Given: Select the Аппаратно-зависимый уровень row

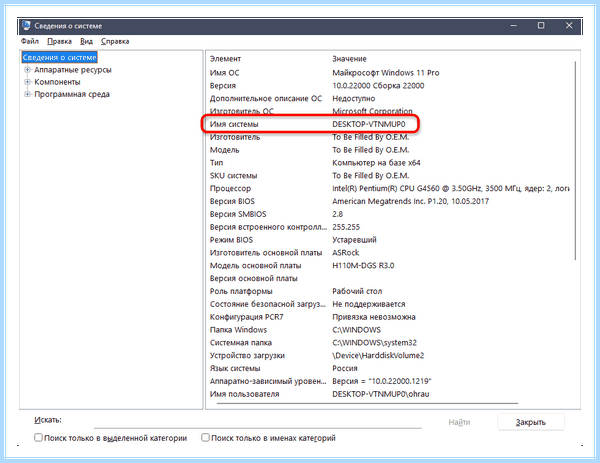Looking at the screenshot, I should click(390, 381).
